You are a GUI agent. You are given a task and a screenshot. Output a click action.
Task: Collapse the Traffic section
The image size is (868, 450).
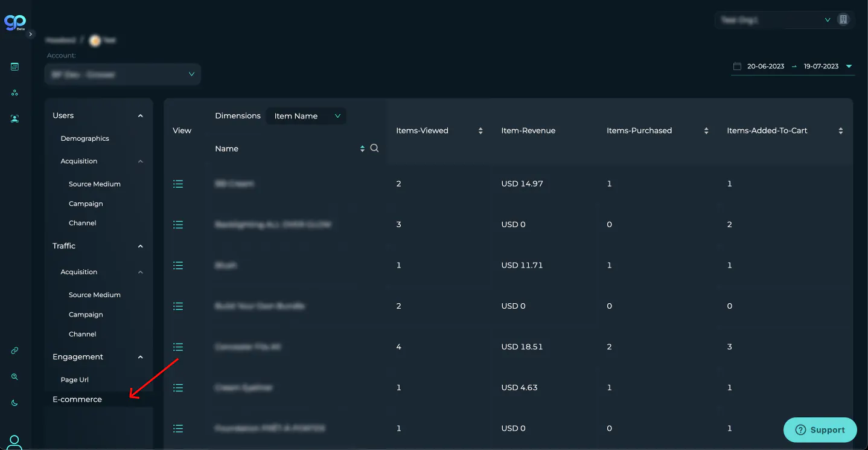tap(140, 246)
